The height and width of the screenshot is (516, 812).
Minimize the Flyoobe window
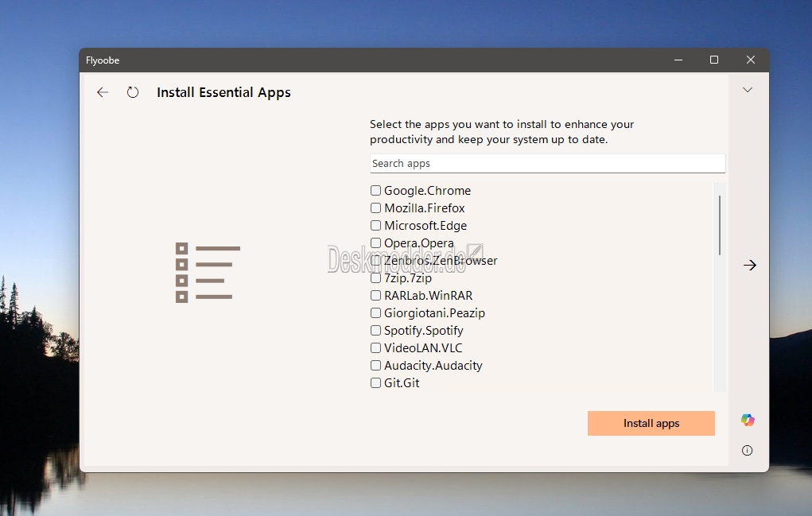pyautogui.click(x=678, y=60)
